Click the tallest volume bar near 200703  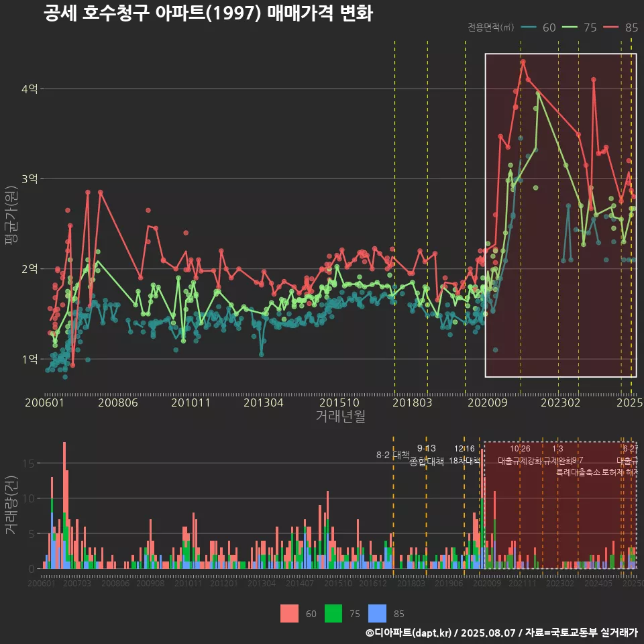tap(64, 505)
